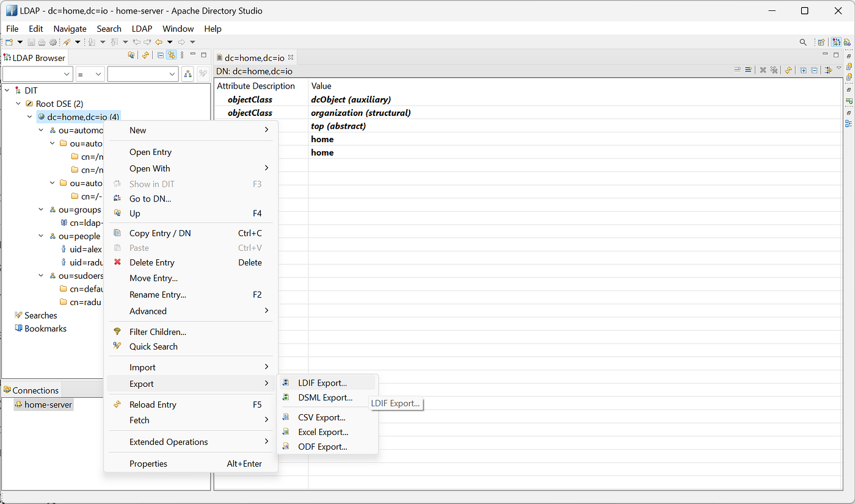Click the Open Perspective icon
The width and height of the screenshot is (855, 504).
[821, 42]
